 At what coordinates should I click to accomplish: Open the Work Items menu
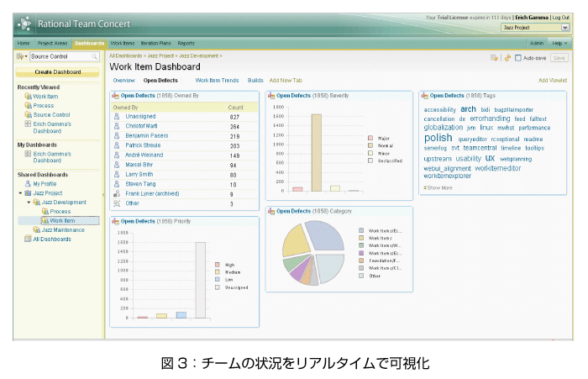[x=123, y=43]
